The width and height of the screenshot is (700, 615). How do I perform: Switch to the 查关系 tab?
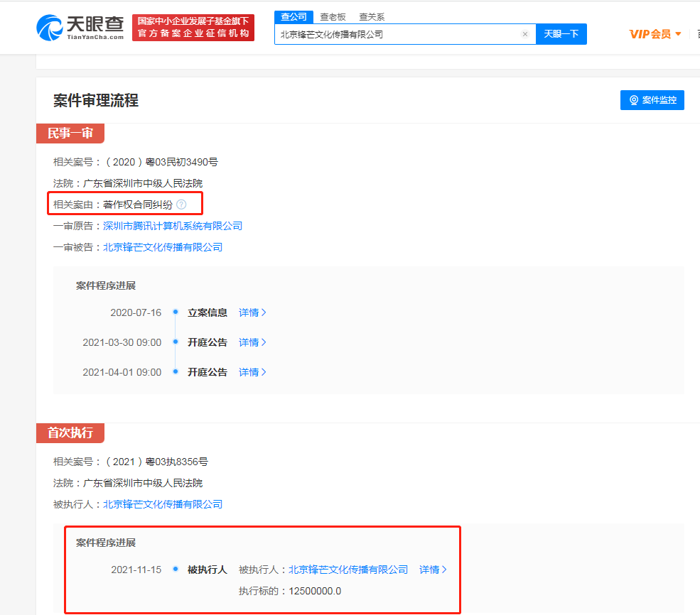click(372, 16)
